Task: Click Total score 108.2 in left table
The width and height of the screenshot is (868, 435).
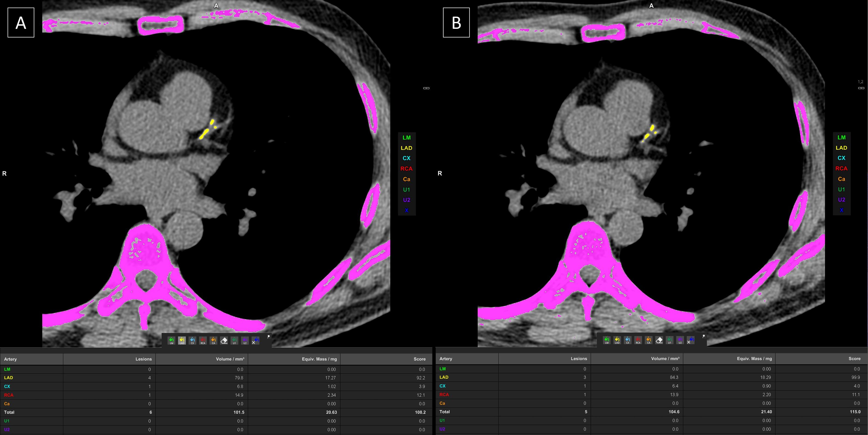Action: point(420,412)
